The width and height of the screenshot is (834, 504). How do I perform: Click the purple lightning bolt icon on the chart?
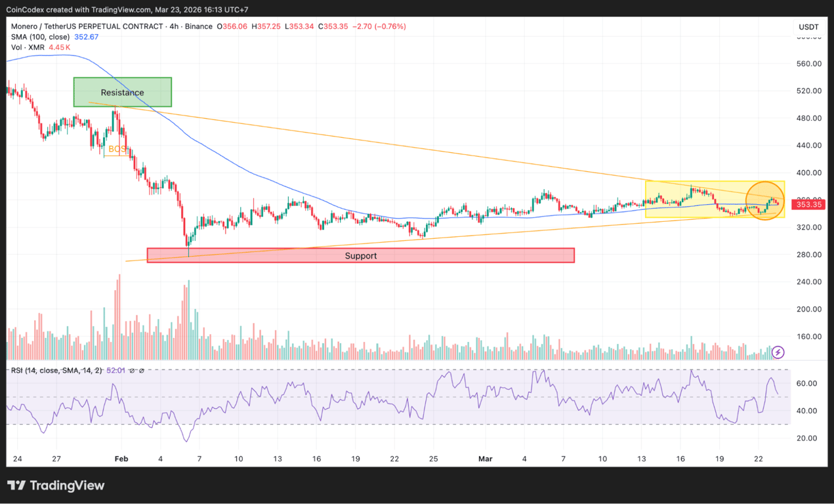778,352
